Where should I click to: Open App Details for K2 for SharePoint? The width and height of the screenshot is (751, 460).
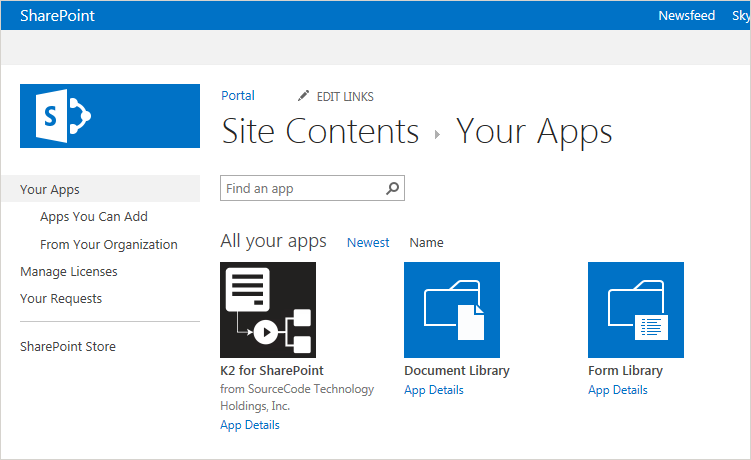[x=250, y=425]
